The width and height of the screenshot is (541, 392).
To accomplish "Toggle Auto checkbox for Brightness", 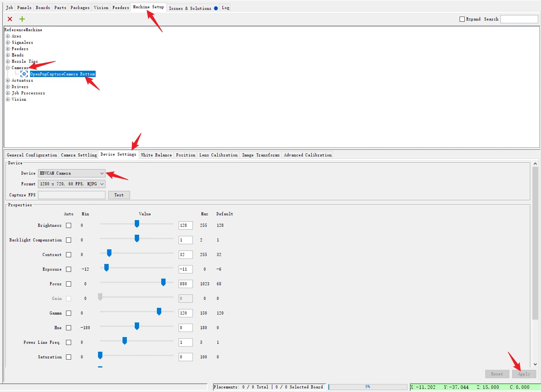I will (68, 225).
